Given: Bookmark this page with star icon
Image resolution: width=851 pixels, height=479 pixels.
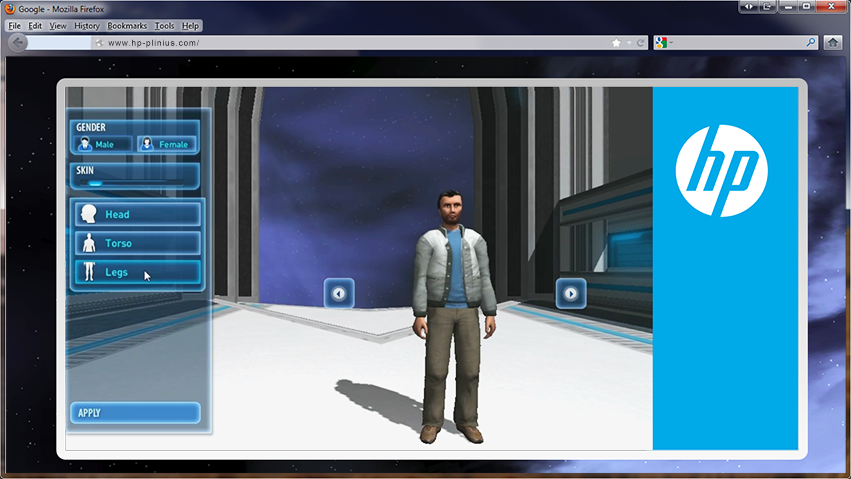Looking at the screenshot, I should pos(616,43).
